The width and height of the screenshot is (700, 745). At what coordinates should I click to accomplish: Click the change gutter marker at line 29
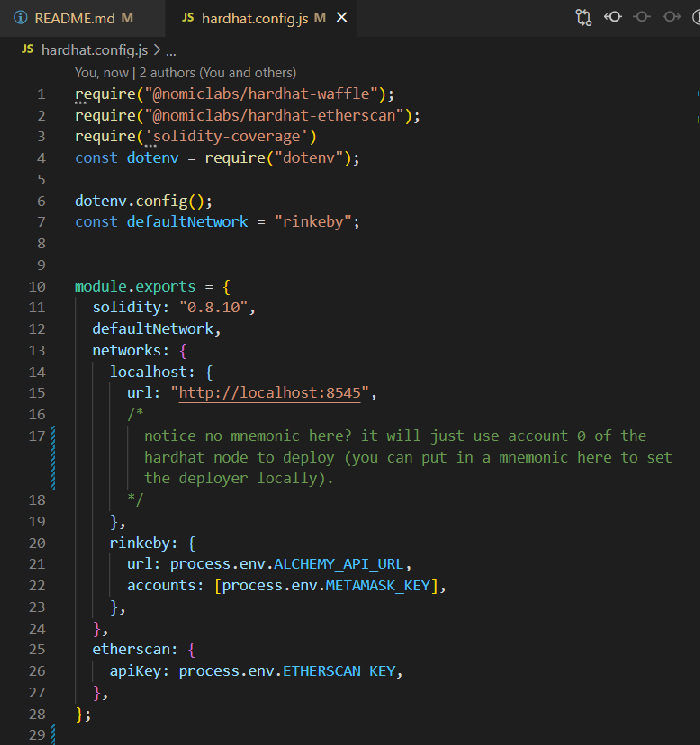[53, 735]
